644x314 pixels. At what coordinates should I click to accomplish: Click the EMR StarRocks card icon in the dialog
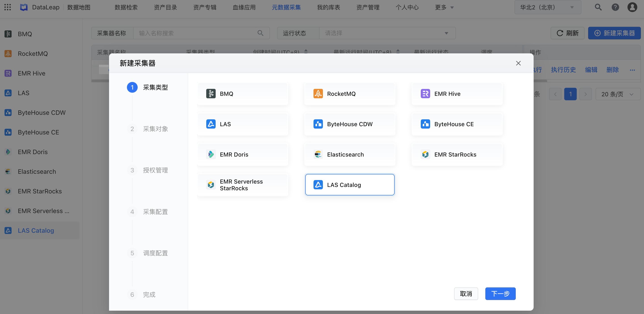click(425, 154)
